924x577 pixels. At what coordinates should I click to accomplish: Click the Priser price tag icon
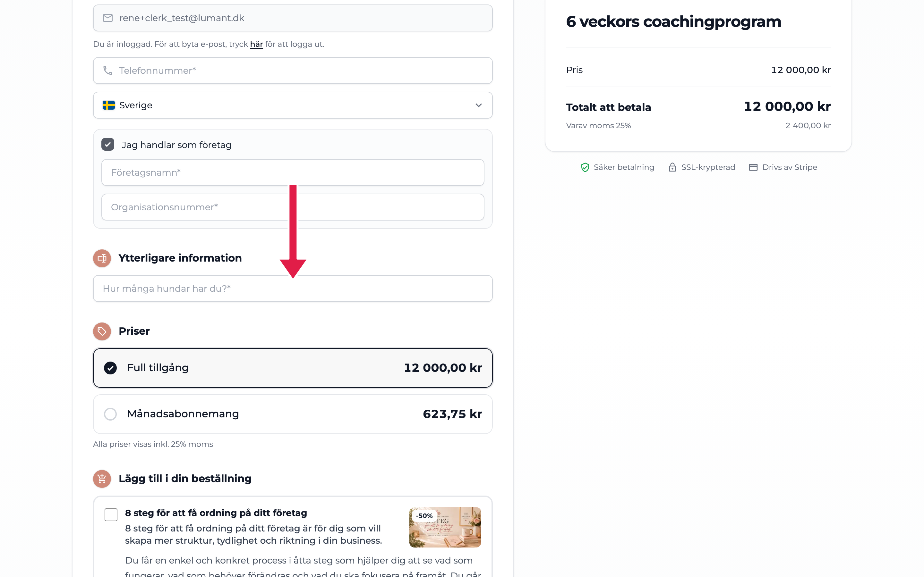[102, 331]
